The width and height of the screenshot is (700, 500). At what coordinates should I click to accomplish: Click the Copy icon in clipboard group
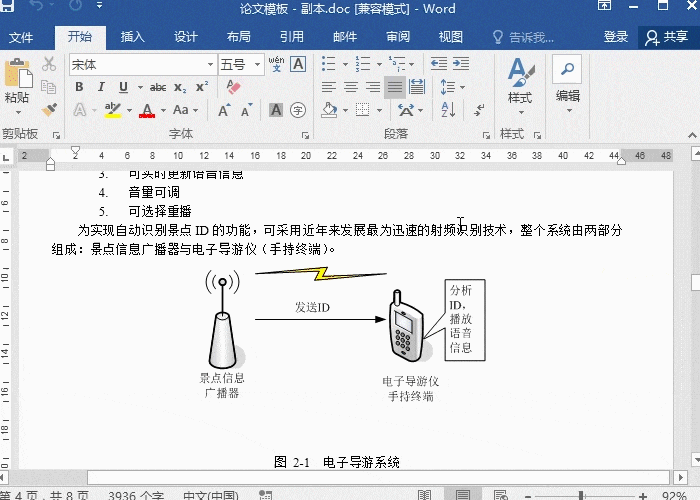[48, 87]
